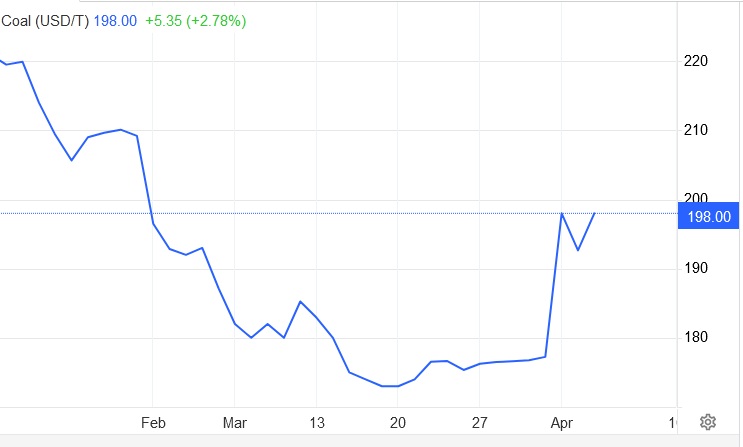The image size is (743, 447).
Task: Click the blue 198.00 price label
Action: (709, 216)
